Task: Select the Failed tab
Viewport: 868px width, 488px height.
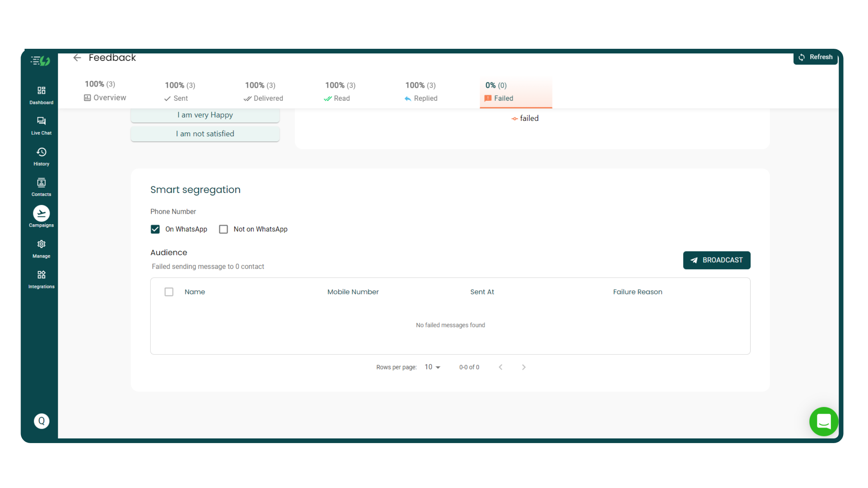Action: coord(516,92)
